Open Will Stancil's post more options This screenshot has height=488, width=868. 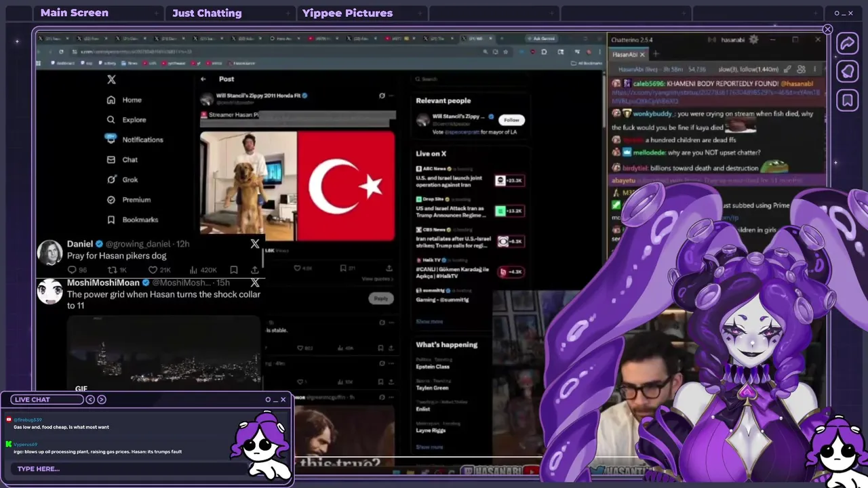390,96
